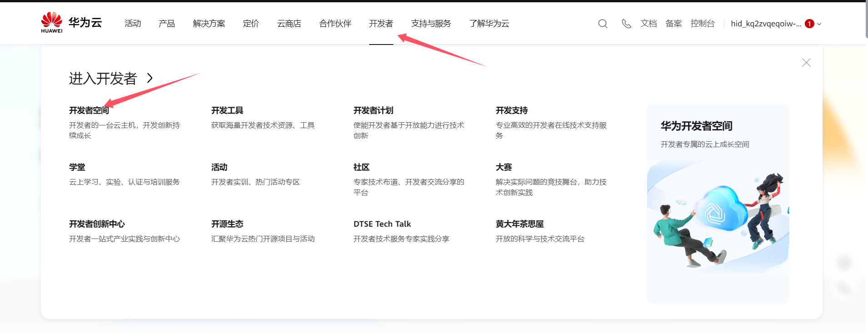This screenshot has height=333, width=868.
Task: Open the 定价 top menu
Action: tap(251, 24)
